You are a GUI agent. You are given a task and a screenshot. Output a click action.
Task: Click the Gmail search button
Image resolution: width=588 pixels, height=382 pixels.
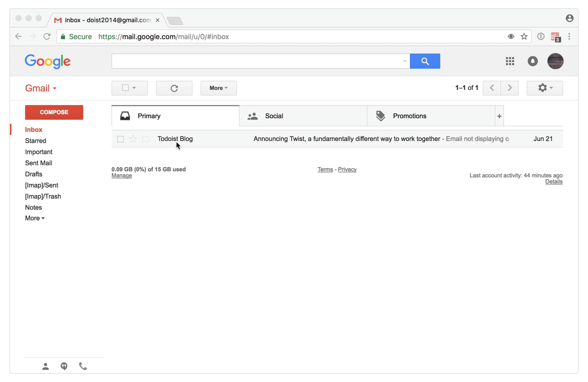pyautogui.click(x=425, y=61)
